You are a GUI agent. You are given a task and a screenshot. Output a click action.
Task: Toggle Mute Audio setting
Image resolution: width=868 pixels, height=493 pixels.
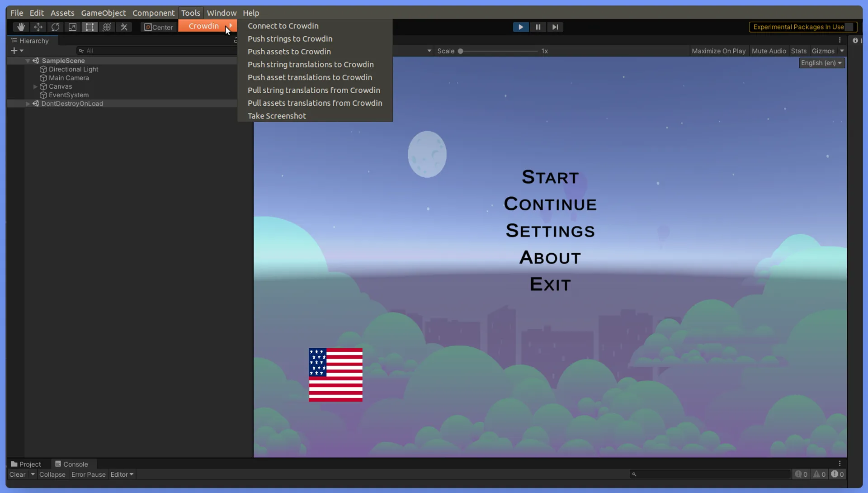[769, 51]
